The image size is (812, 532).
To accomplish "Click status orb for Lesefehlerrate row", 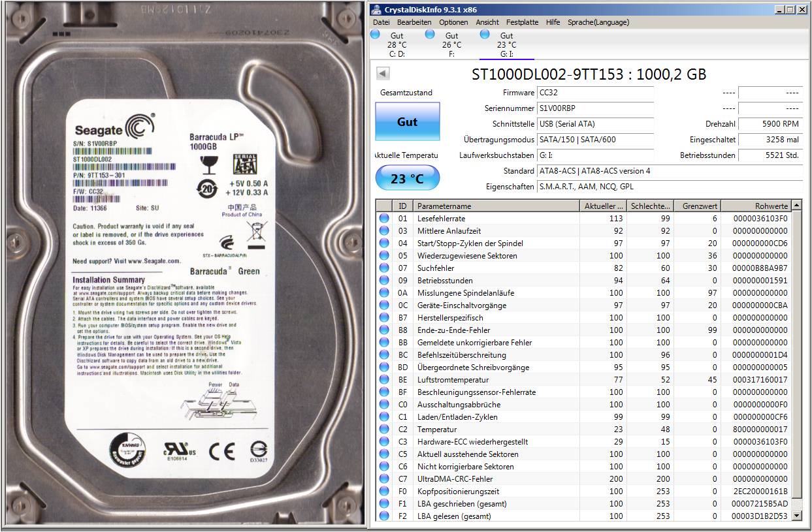I will tap(384, 218).
